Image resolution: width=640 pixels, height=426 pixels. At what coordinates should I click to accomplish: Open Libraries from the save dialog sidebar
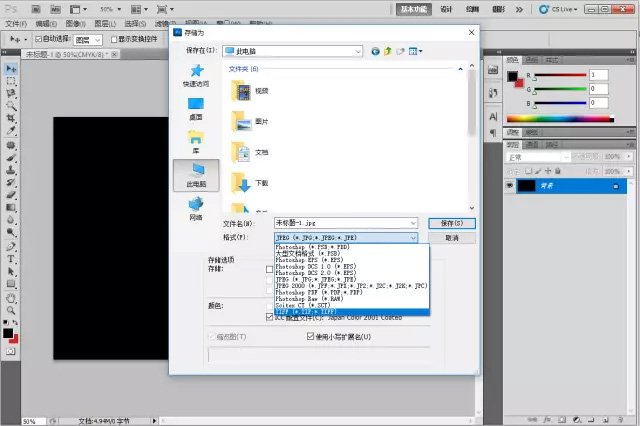[x=196, y=141]
